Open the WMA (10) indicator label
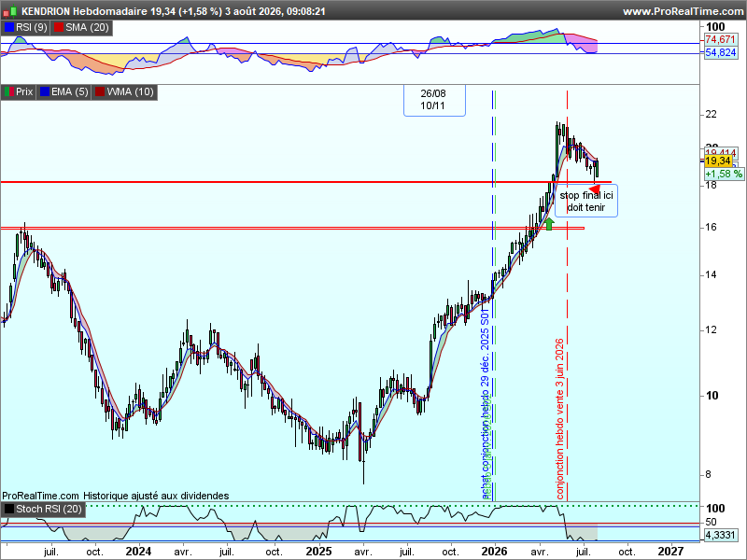This screenshot has height=560, width=747. click(130, 91)
